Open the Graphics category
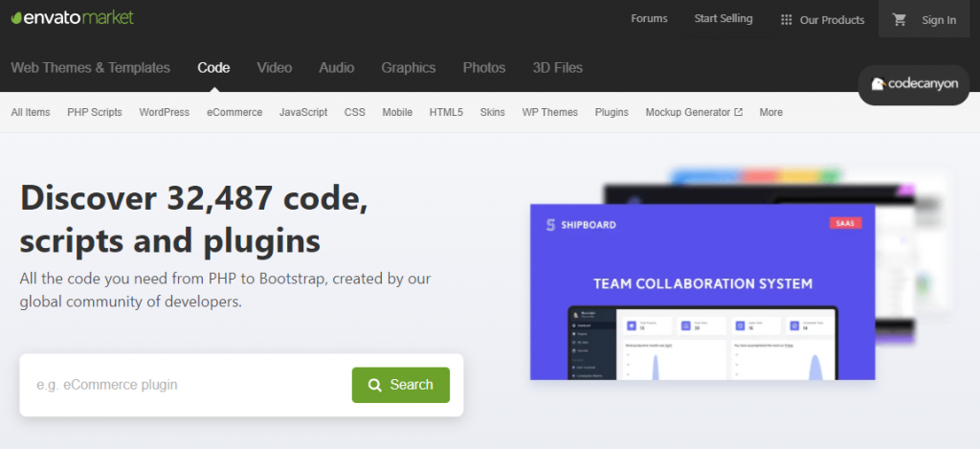The width and height of the screenshot is (980, 449). point(409,68)
